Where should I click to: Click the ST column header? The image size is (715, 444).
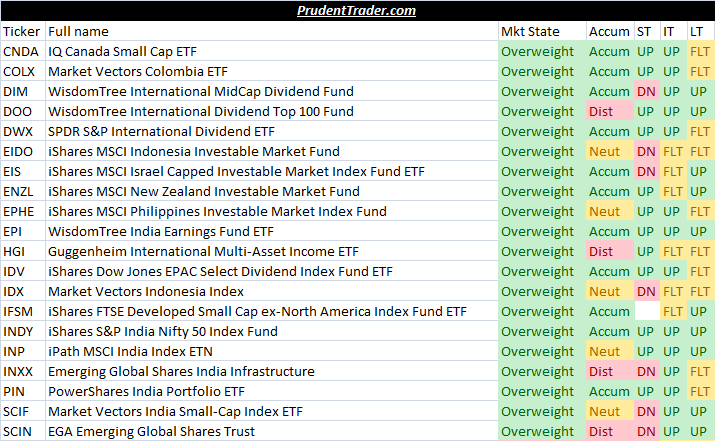645,31
